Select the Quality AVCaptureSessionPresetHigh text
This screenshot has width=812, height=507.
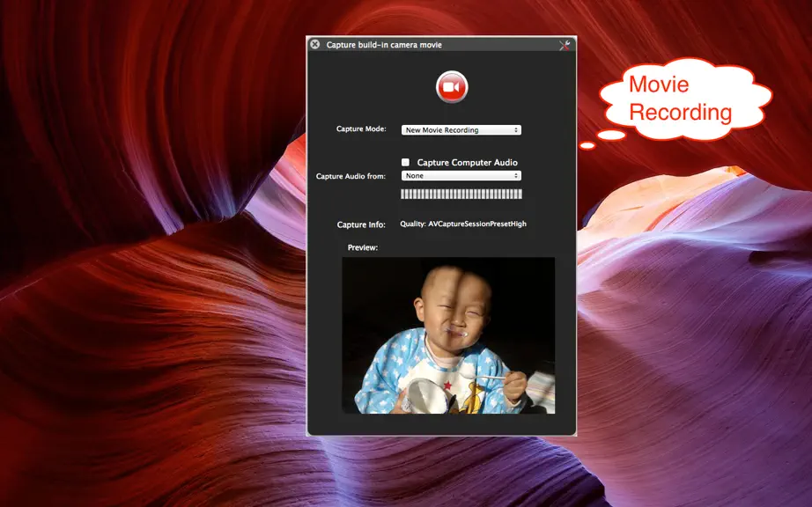click(x=463, y=224)
